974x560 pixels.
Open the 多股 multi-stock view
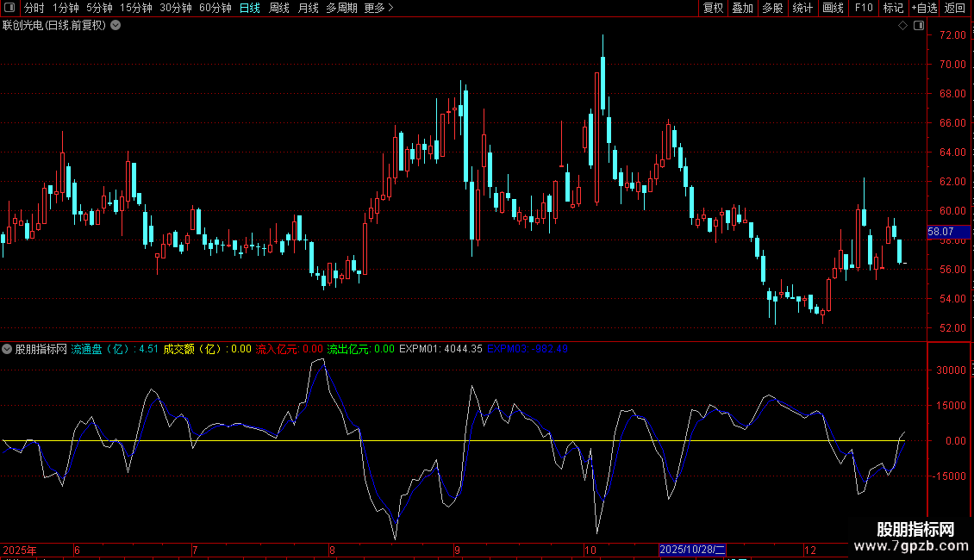coord(773,8)
